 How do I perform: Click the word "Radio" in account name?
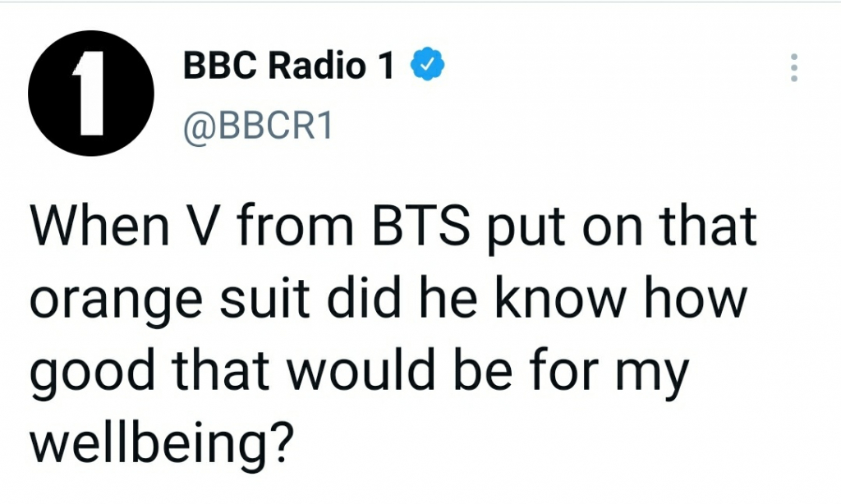pos(318,66)
